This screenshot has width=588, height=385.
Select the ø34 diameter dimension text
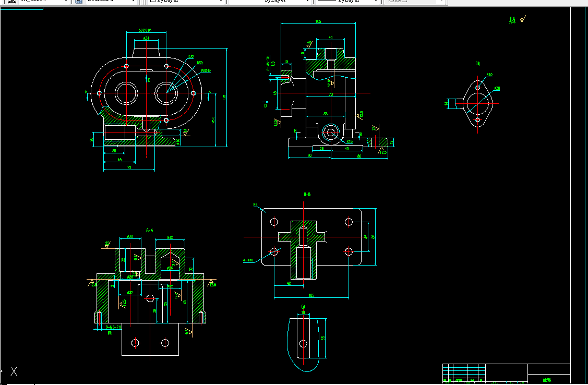click(x=146, y=38)
